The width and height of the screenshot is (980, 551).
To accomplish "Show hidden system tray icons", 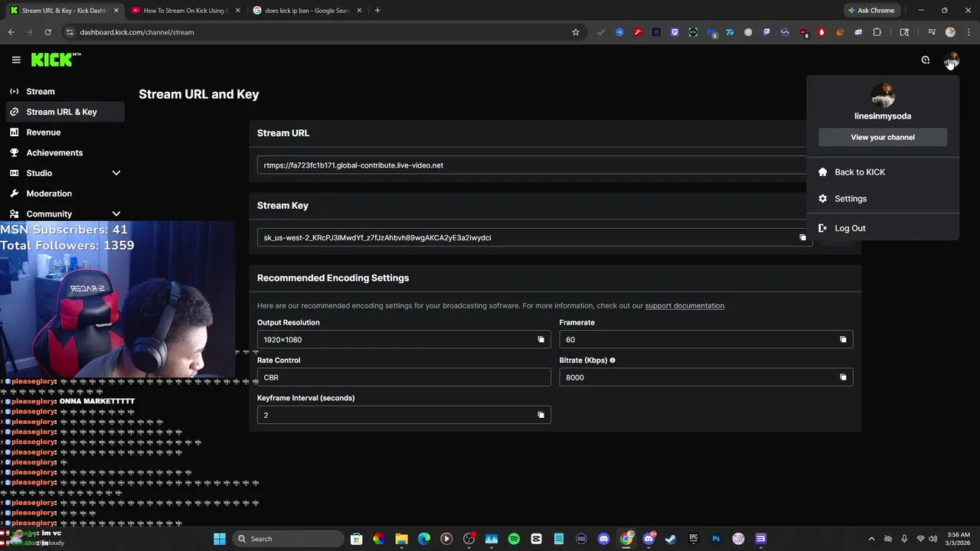I will (871, 539).
